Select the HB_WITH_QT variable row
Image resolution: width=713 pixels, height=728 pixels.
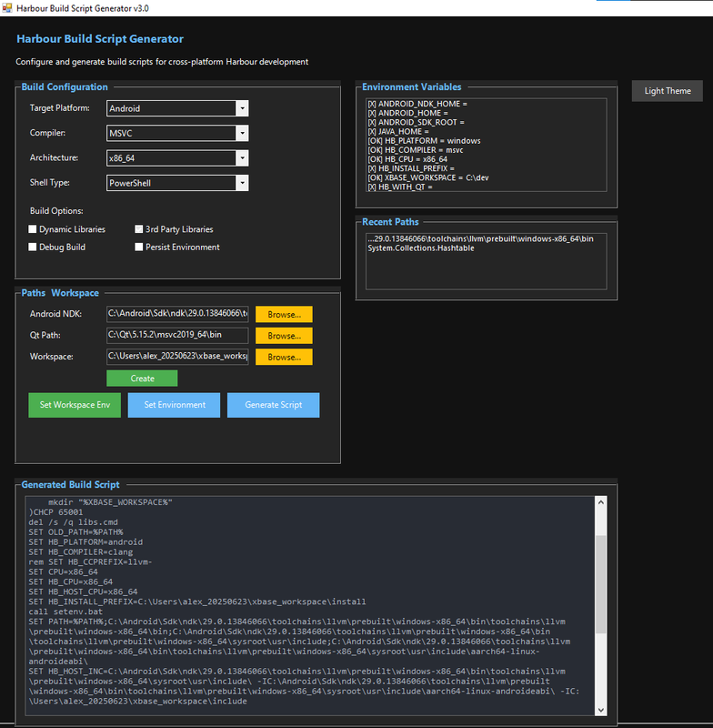tap(487, 187)
